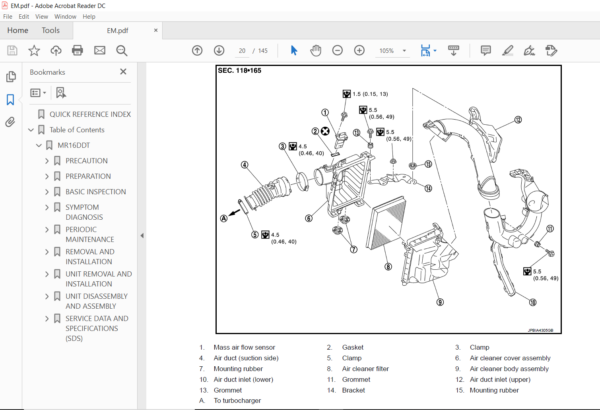Image resolution: width=600 pixels, height=410 pixels.
Task: Zoom in with plus button
Action: [359, 51]
